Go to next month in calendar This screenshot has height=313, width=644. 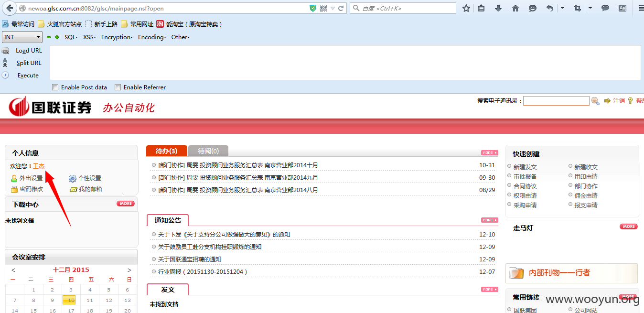129,270
